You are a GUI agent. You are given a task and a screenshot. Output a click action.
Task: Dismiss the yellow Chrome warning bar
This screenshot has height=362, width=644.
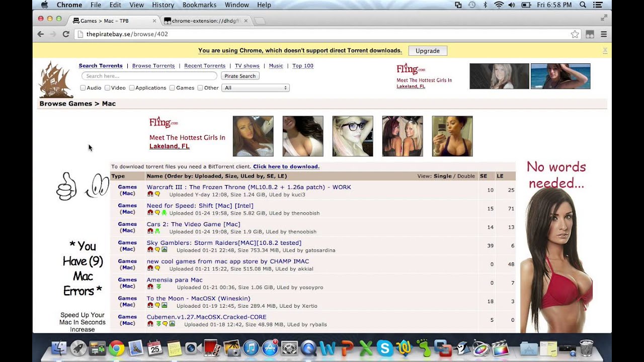click(x=605, y=50)
